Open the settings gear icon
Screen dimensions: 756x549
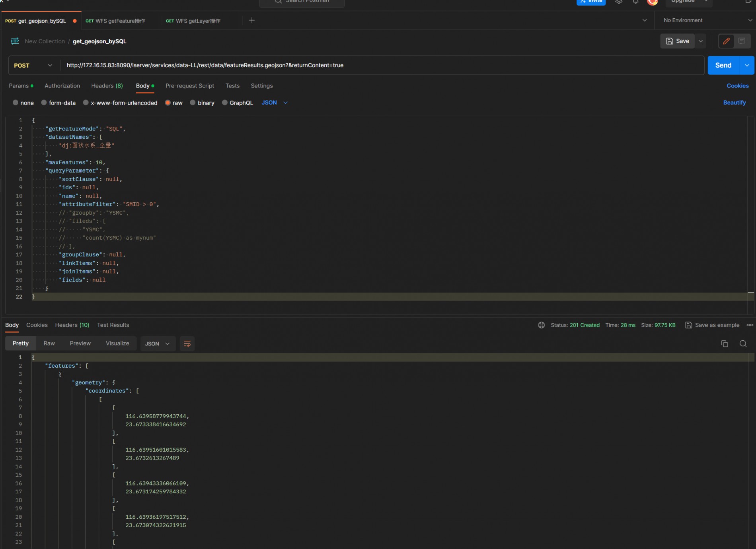coord(618,2)
